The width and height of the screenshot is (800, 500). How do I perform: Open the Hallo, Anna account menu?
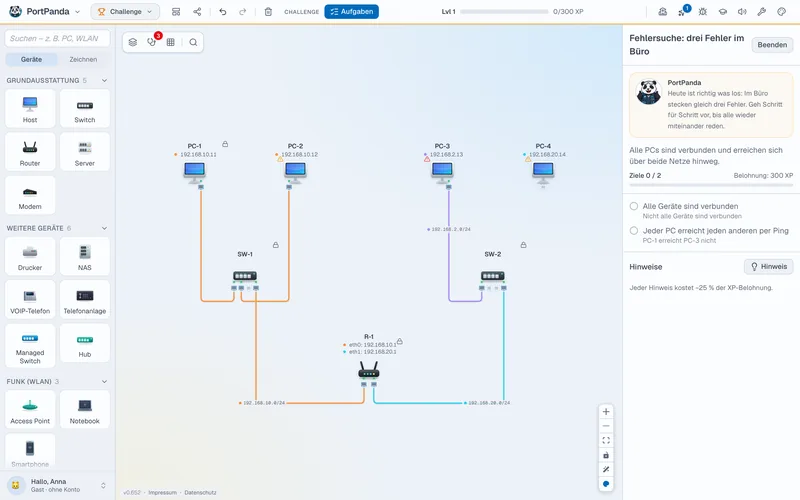pos(58,485)
